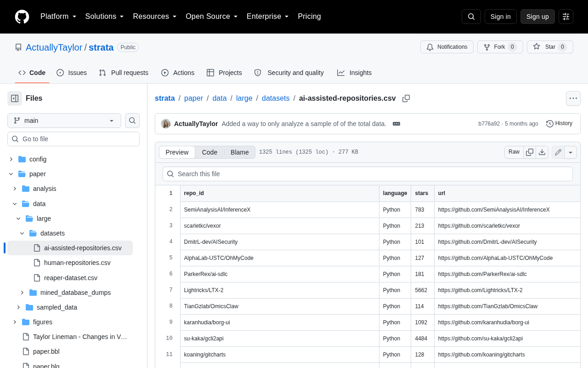588x368 pixels.
Task: Open the Resources menu
Action: [x=155, y=17]
